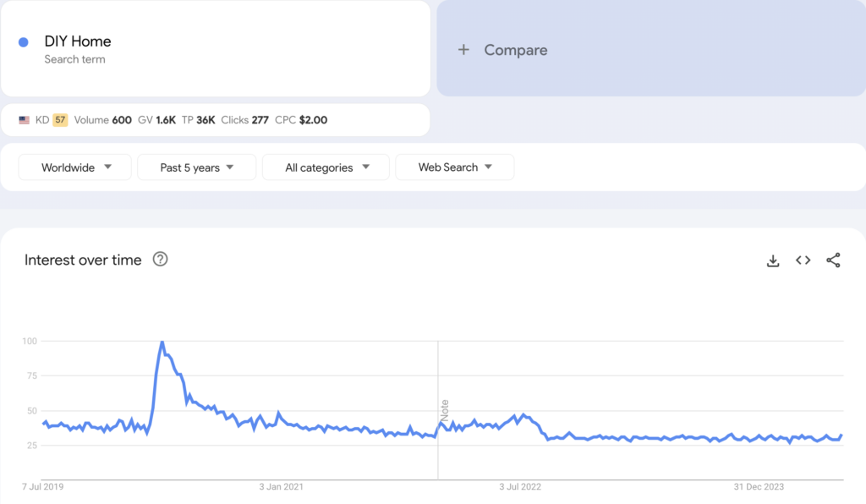Expand the All categories dropdown

[x=326, y=167]
